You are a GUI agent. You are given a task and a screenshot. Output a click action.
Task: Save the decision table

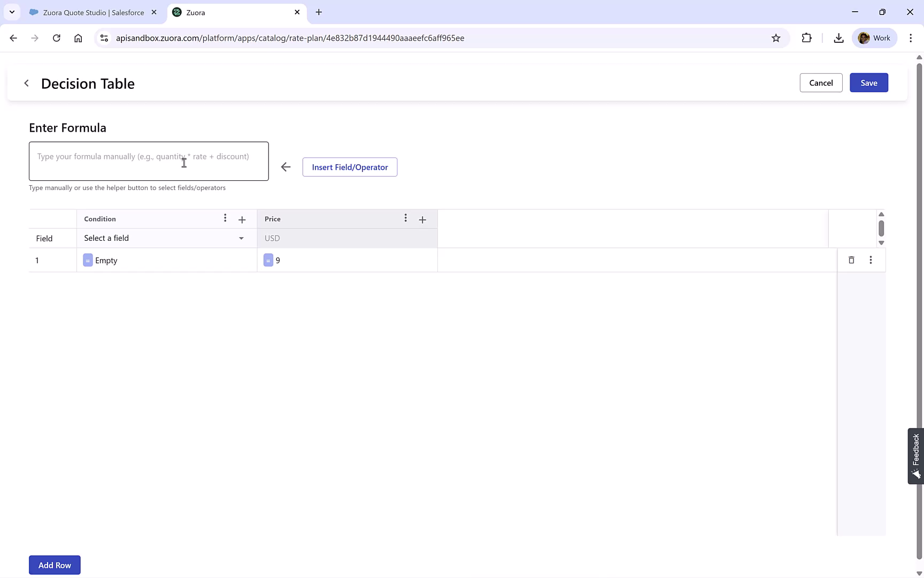[868, 82]
